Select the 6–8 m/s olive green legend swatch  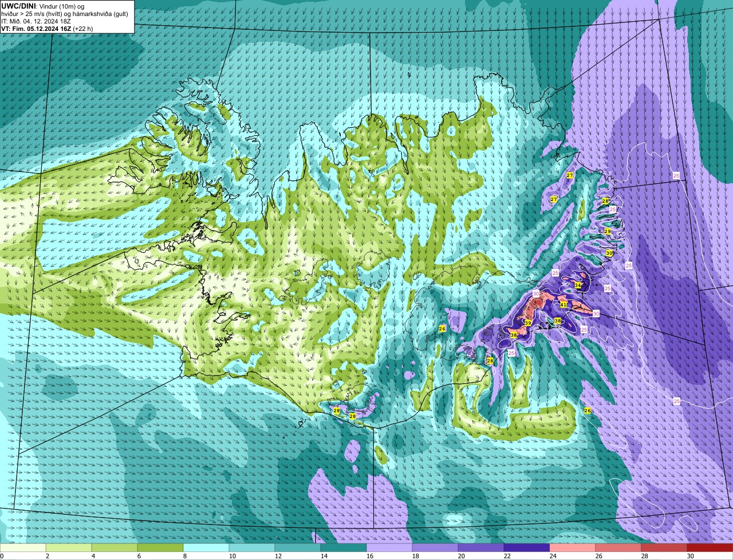pyautogui.click(x=160, y=547)
